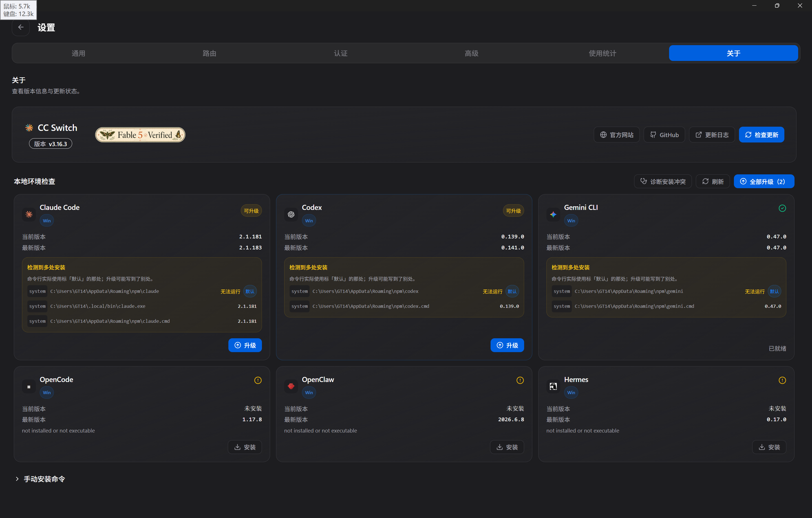Click the Codex app icon
Image resolution: width=812 pixels, height=518 pixels.
(x=291, y=214)
